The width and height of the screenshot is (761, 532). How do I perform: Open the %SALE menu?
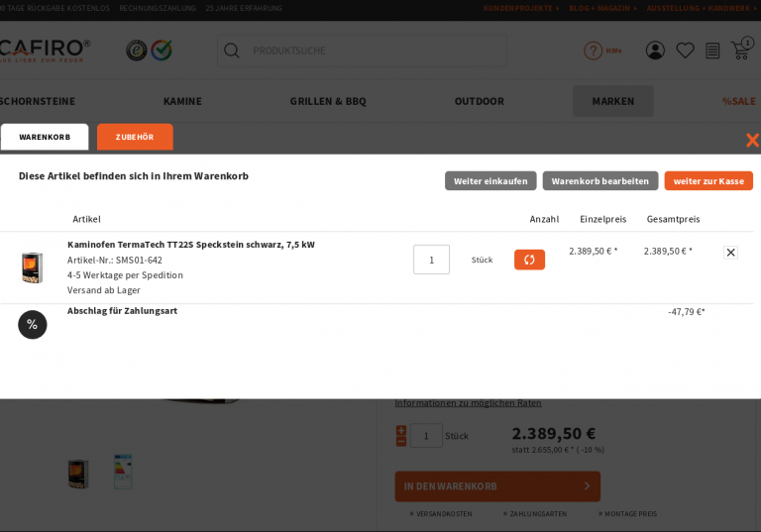coord(738,101)
